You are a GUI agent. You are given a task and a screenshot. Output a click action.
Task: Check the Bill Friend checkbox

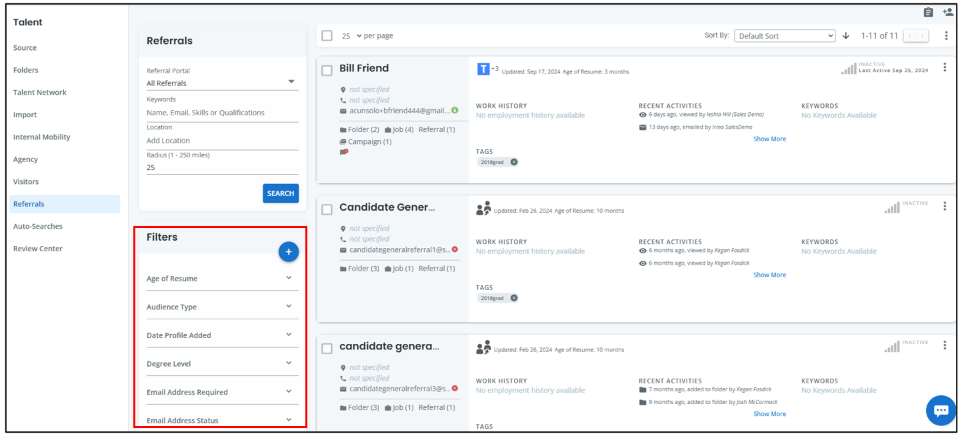tap(327, 70)
